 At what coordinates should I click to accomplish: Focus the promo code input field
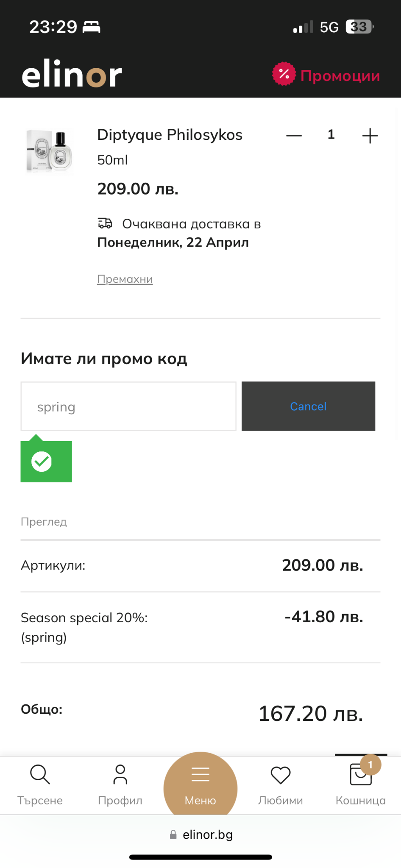pyautogui.click(x=128, y=406)
